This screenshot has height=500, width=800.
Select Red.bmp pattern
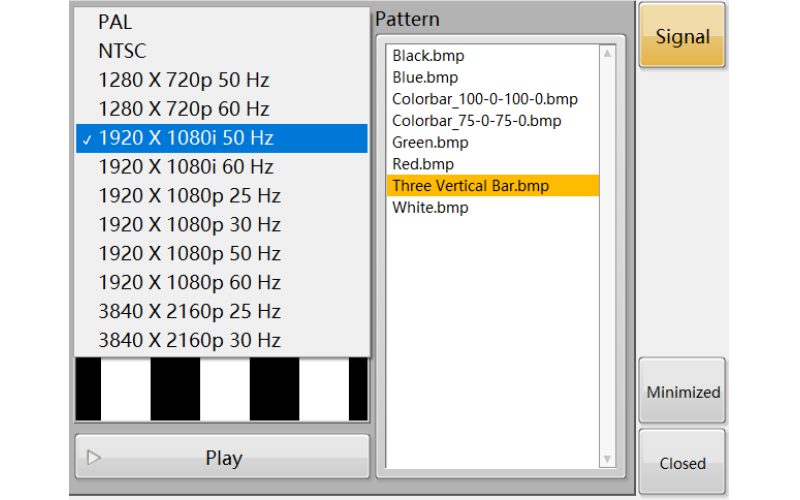coord(492,164)
